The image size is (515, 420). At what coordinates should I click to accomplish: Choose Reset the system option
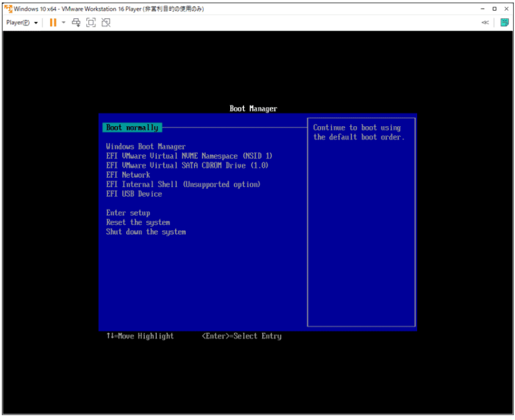(x=138, y=223)
